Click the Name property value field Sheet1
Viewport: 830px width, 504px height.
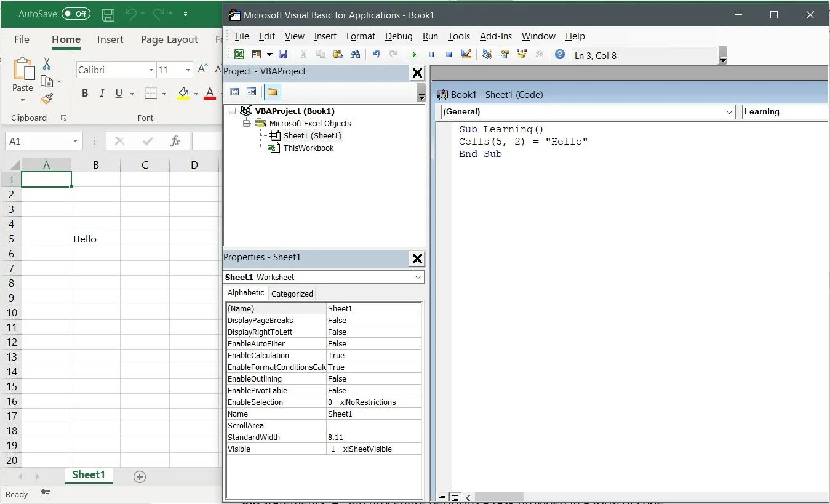click(374, 414)
